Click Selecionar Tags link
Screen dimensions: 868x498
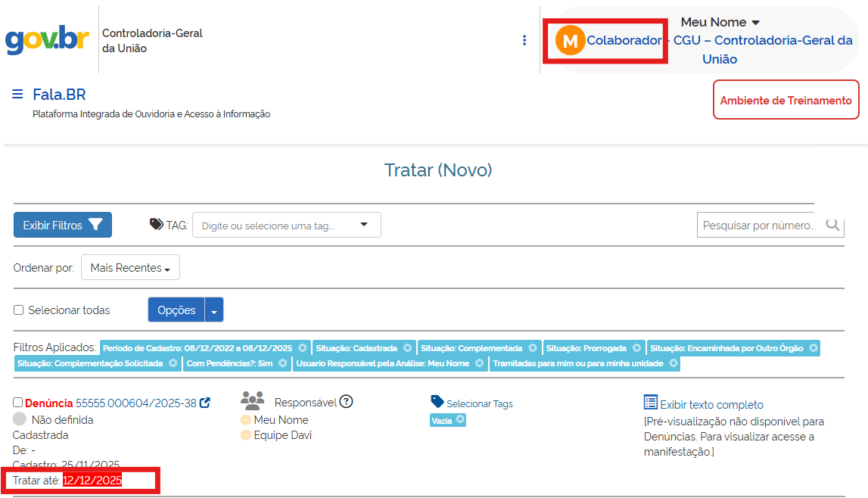[x=479, y=404]
